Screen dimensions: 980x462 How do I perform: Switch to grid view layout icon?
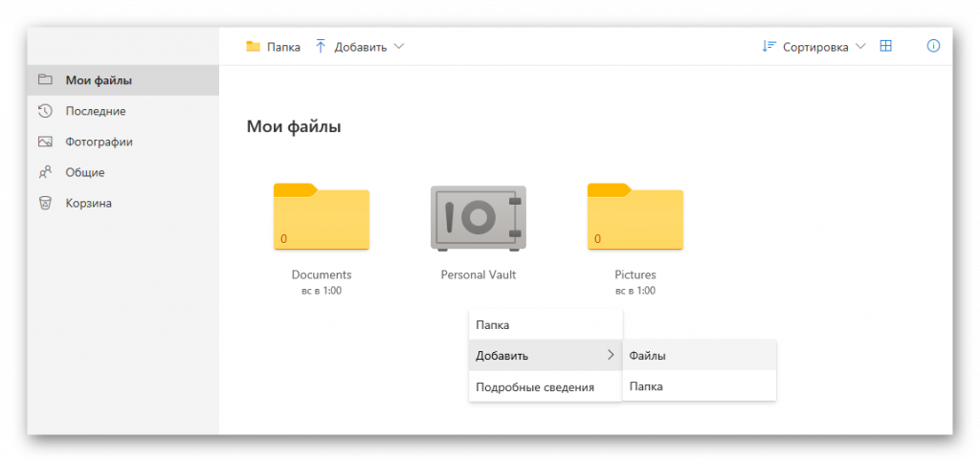click(x=886, y=46)
